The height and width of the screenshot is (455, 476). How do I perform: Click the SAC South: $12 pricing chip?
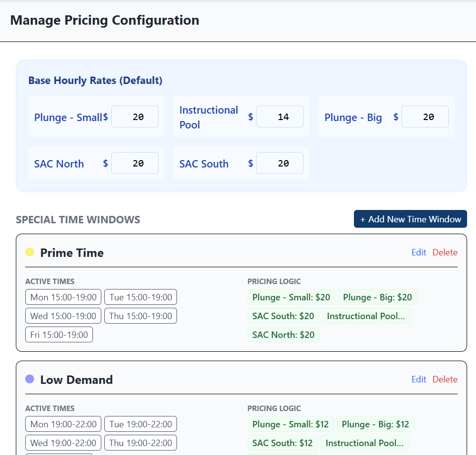282,443
